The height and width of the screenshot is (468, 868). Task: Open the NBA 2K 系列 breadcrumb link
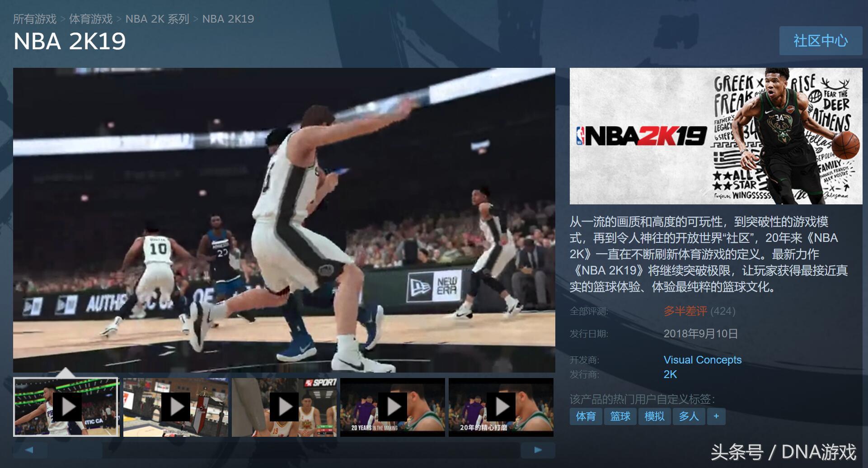point(156,19)
